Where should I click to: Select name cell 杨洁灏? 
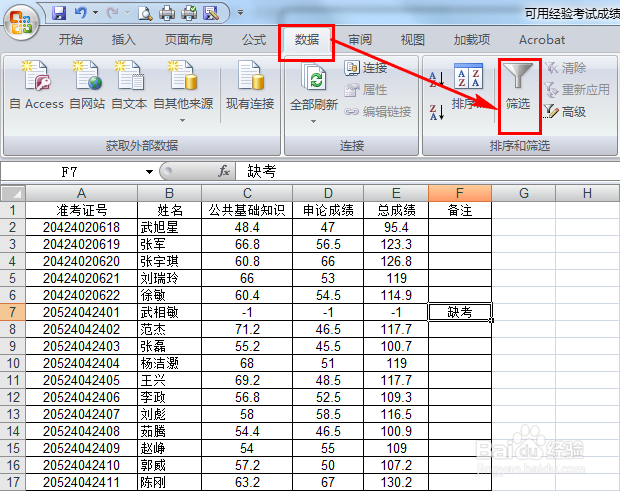169,363
